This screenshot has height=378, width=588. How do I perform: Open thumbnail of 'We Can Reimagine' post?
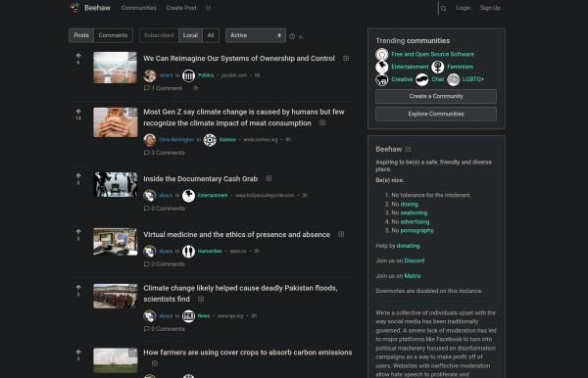pyautogui.click(x=115, y=68)
